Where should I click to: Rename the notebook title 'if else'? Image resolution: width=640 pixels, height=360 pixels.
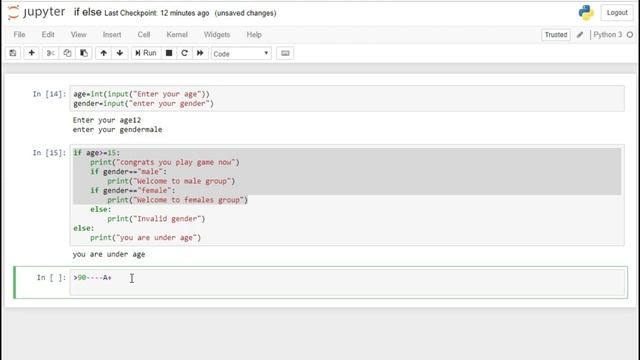(x=87, y=12)
